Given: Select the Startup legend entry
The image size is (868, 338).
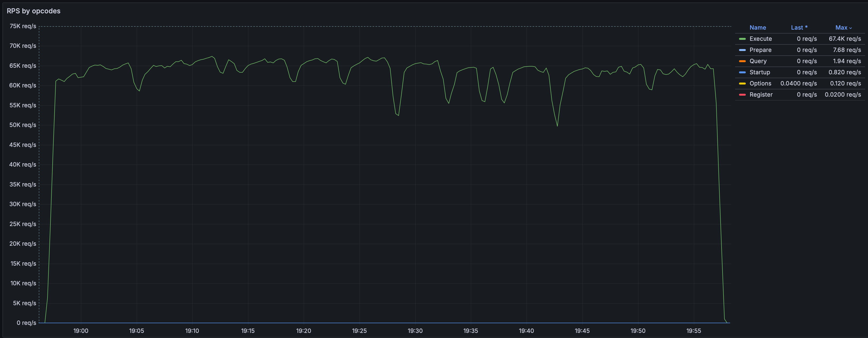Looking at the screenshot, I should coord(759,72).
